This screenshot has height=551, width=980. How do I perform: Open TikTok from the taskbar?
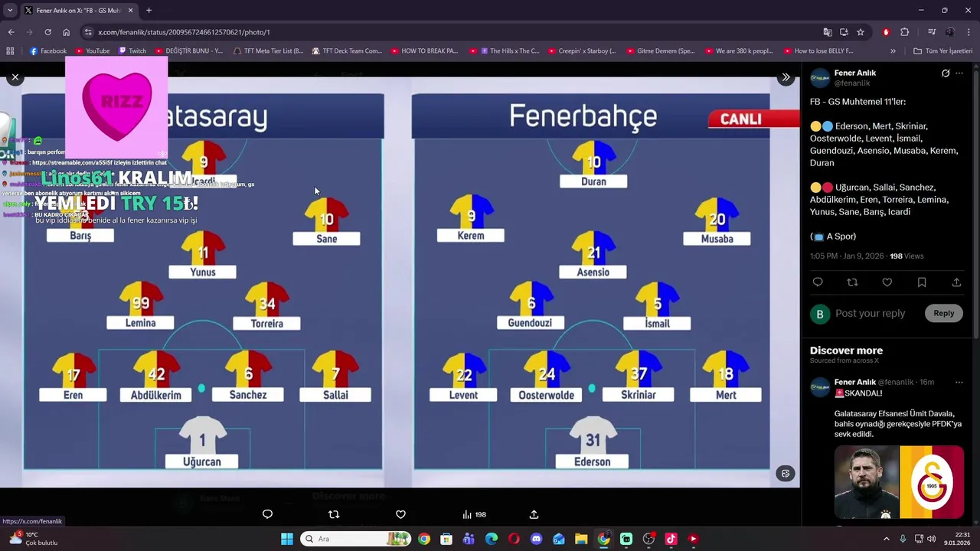(x=671, y=539)
